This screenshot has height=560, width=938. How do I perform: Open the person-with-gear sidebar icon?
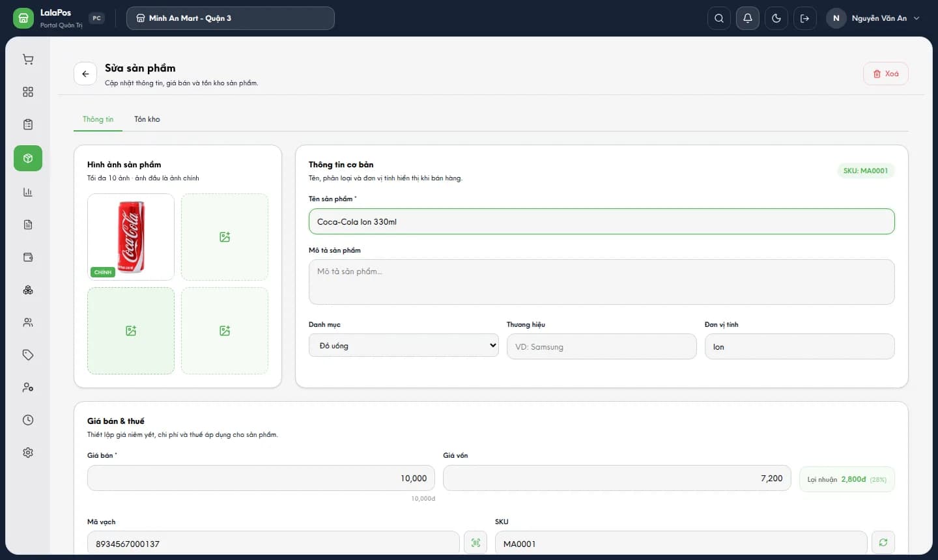[x=28, y=387]
